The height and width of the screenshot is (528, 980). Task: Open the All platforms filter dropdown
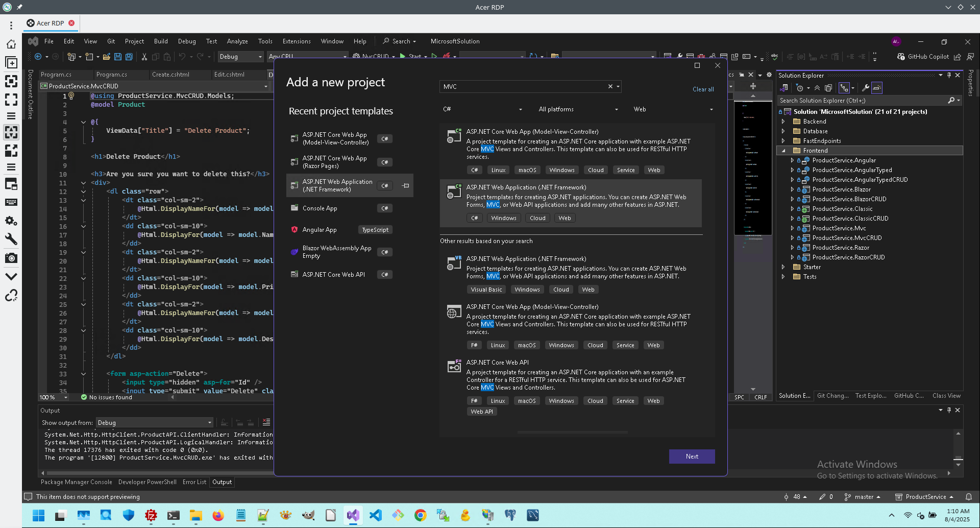[x=578, y=109]
